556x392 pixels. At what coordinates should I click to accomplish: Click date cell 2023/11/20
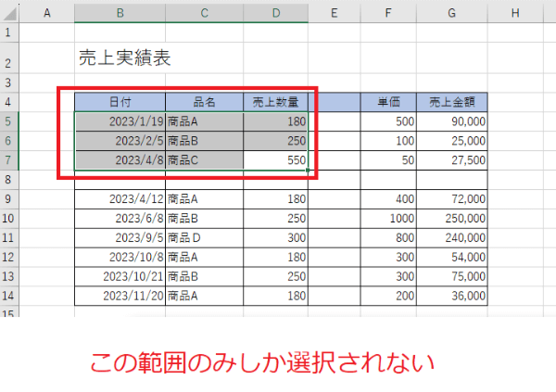tap(120, 296)
